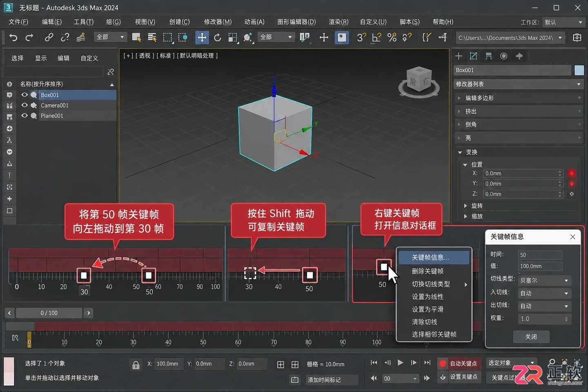Viewport: 588px width, 392px height.
Task: Click the Undo arrow icon
Action: coord(13,38)
